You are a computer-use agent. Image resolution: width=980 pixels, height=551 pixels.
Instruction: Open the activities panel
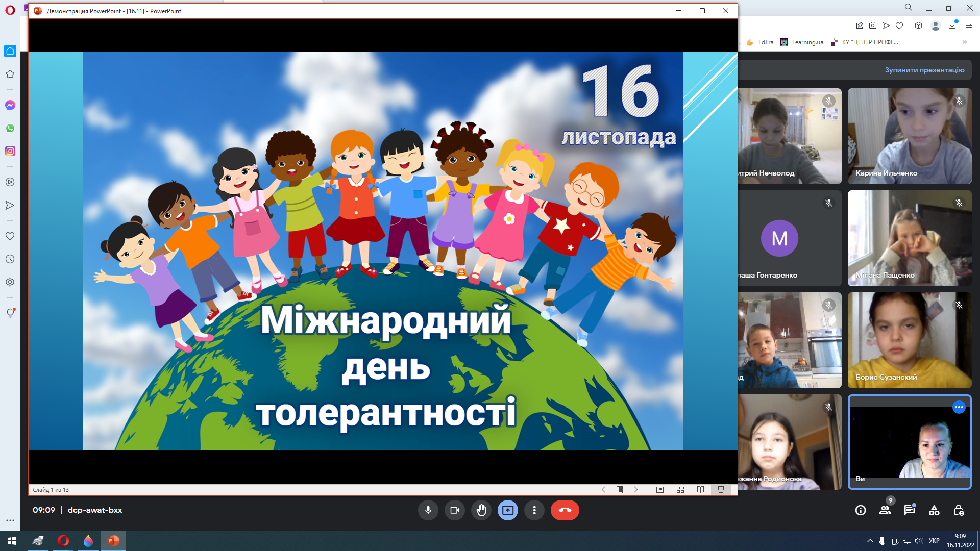(x=934, y=510)
